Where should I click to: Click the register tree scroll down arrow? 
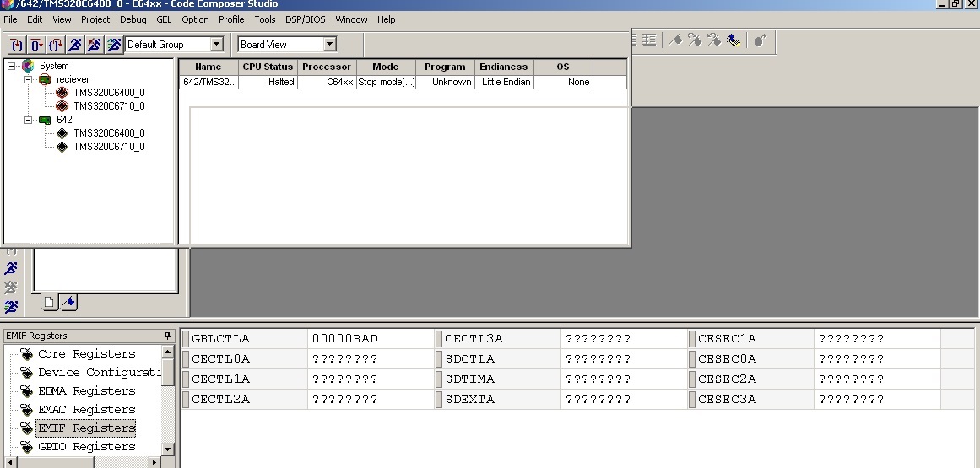tap(167, 449)
